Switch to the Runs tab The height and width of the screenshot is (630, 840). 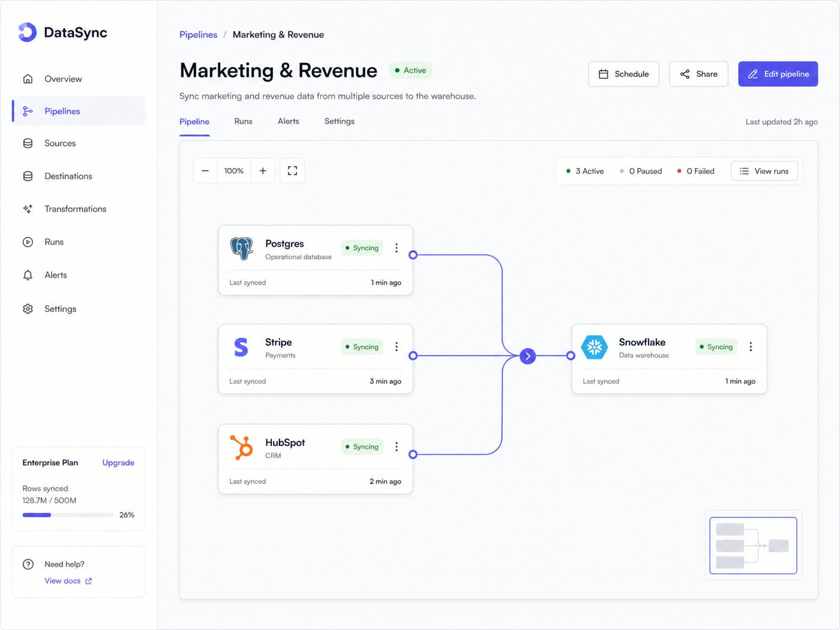coord(243,121)
